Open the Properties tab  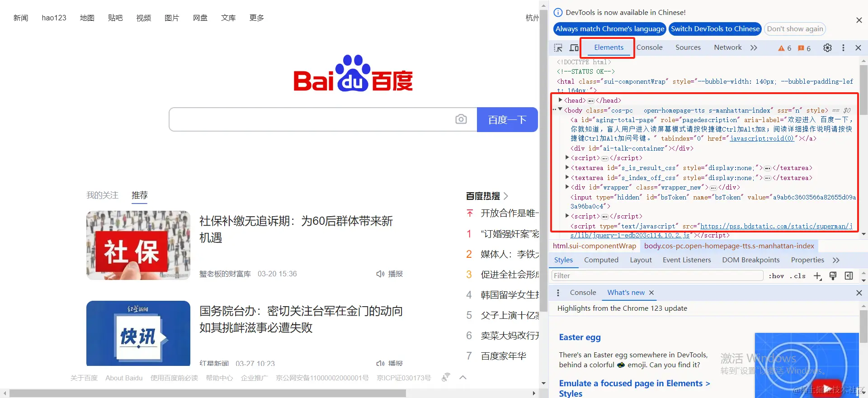click(807, 260)
